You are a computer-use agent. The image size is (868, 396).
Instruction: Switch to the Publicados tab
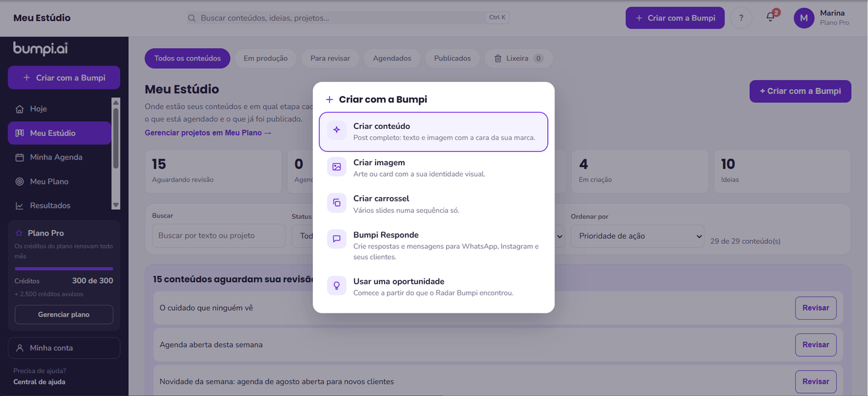point(452,58)
